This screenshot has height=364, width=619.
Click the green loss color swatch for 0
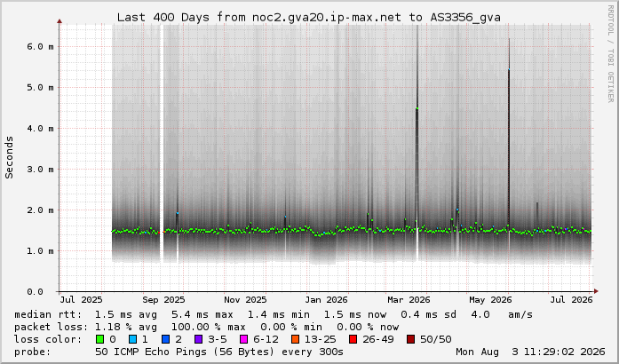coord(99,339)
